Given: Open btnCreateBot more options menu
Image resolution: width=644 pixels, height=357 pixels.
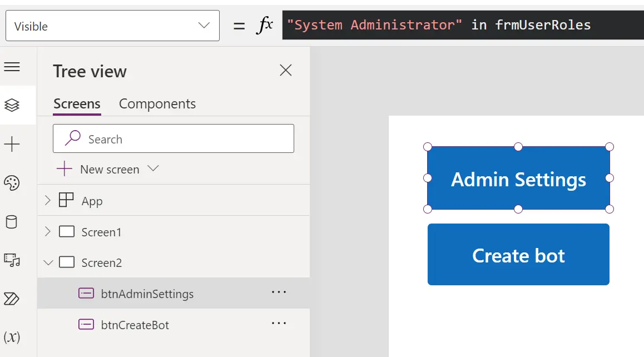Looking at the screenshot, I should point(279,323).
